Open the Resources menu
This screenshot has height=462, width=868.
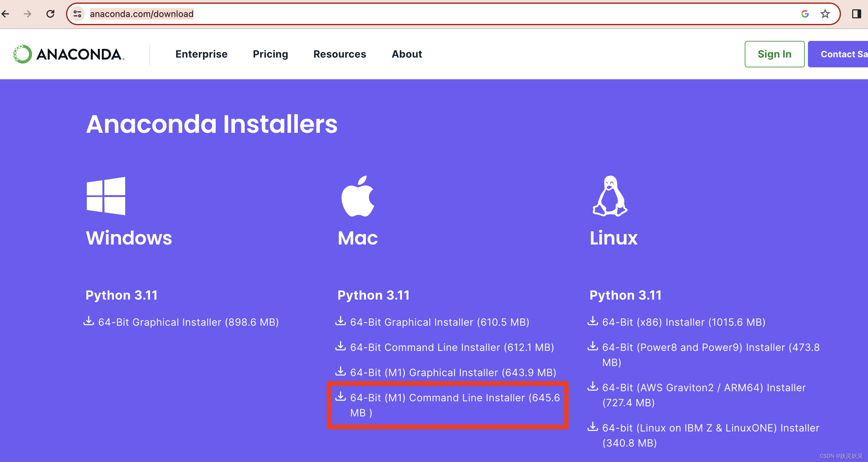click(339, 54)
